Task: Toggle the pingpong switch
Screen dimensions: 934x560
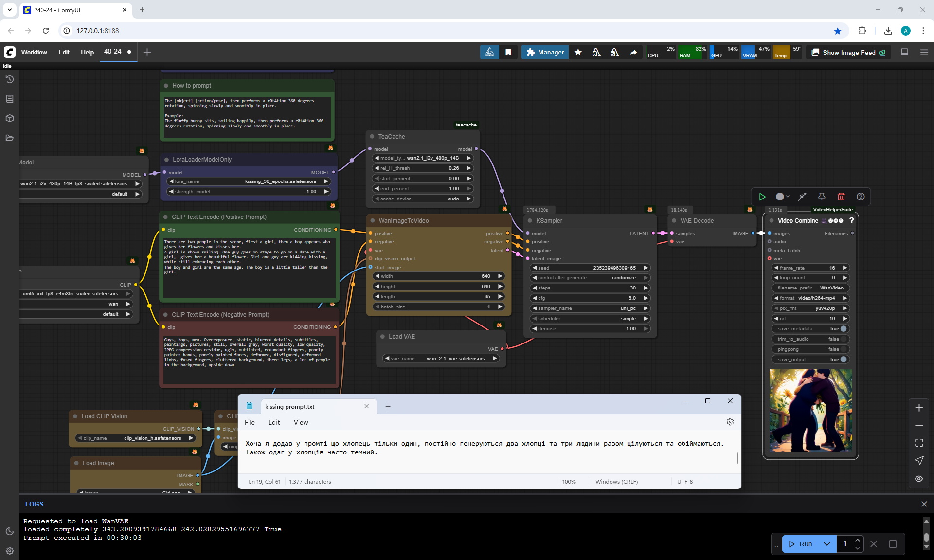Action: click(x=843, y=349)
